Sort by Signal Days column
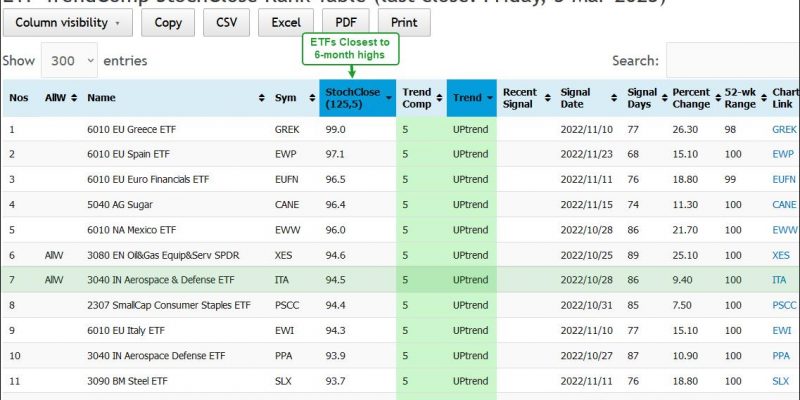 tap(644, 98)
